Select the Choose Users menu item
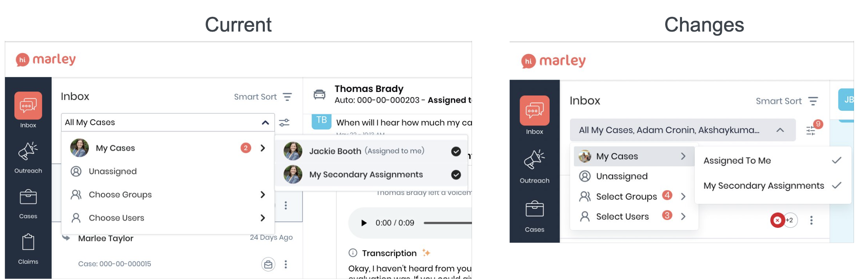 coord(116,218)
